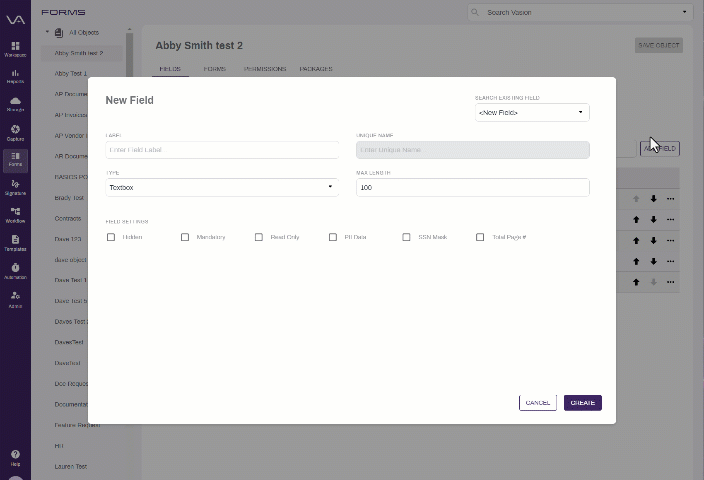This screenshot has height=480, width=704.
Task: Switch to the Packages tab
Action: [x=316, y=69]
